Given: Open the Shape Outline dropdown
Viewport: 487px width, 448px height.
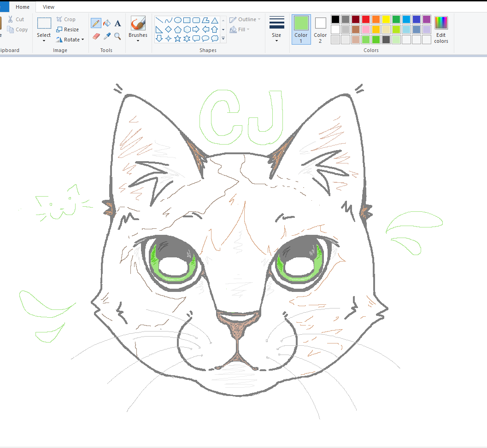Looking at the screenshot, I should click(245, 19).
